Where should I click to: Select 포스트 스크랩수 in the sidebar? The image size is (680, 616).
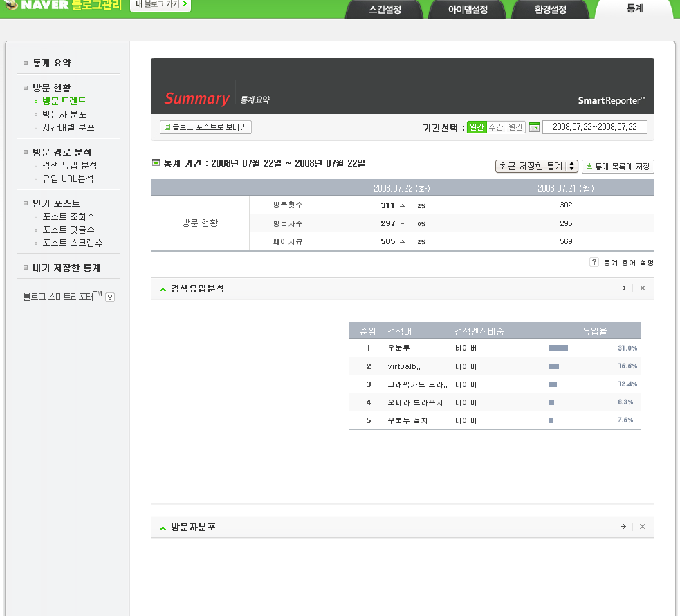(73, 243)
